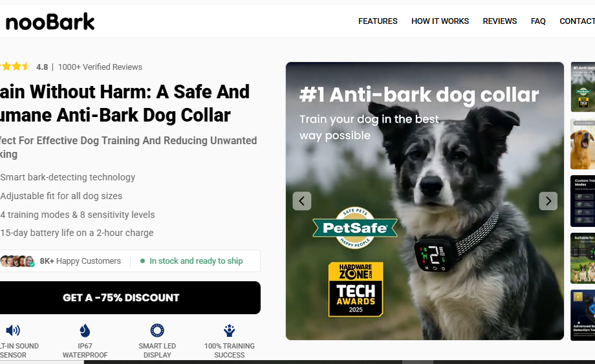The width and height of the screenshot is (595, 364).
Task: Go to How It Works section
Action: (x=440, y=21)
